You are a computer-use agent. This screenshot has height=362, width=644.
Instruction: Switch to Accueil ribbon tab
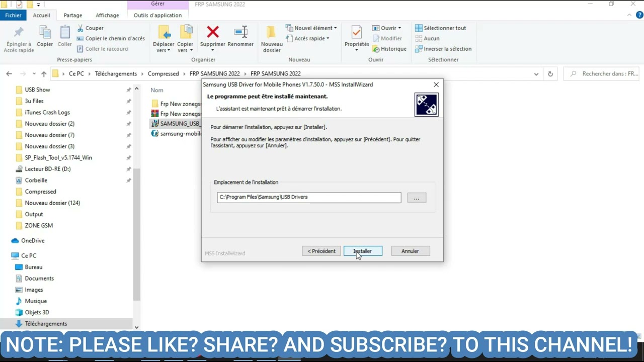click(42, 15)
